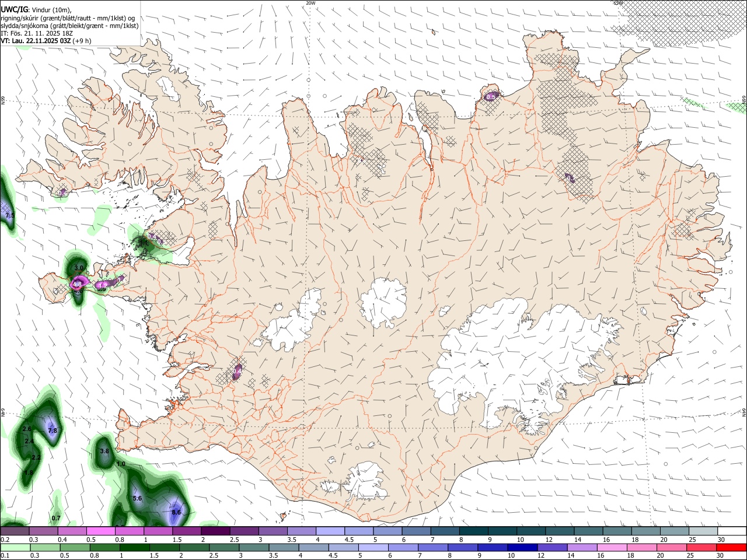Click the 3.0 precipitation value over Snæfellsnes
This screenshot has width=747, height=560.
click(79, 268)
